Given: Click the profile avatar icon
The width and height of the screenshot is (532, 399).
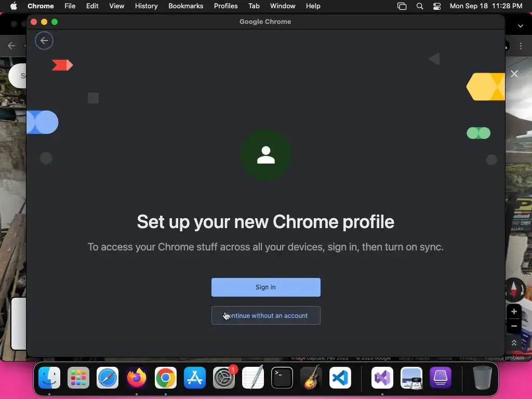Looking at the screenshot, I should 266,155.
